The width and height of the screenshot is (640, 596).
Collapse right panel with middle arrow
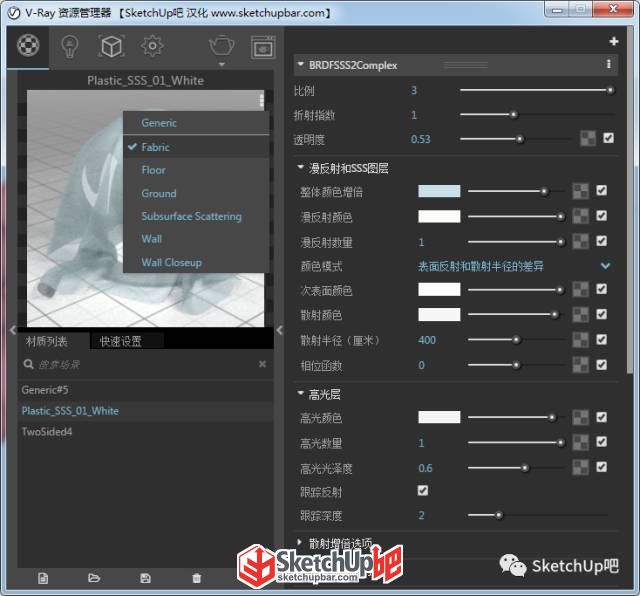click(280, 330)
